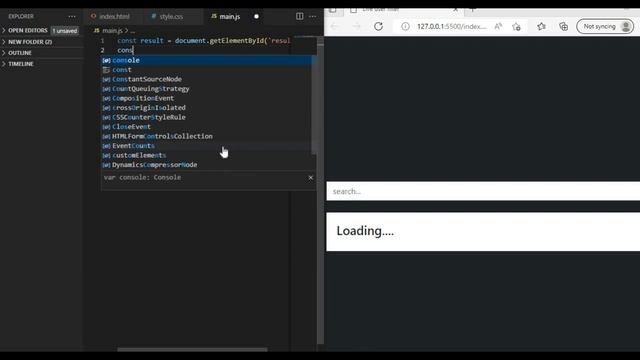
Task: Choose CountQueuingStrategy suggestion
Action: (x=206, y=89)
